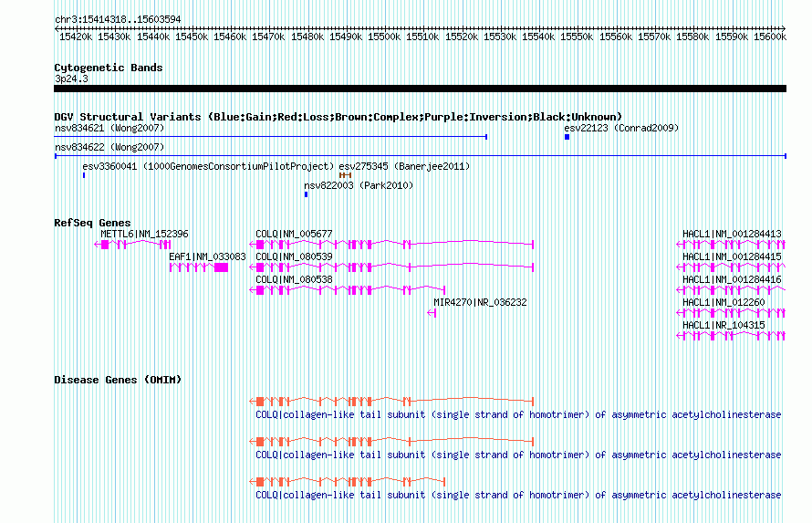Select the 15570k position on ruler
The width and height of the screenshot is (812, 523).
[x=654, y=37]
